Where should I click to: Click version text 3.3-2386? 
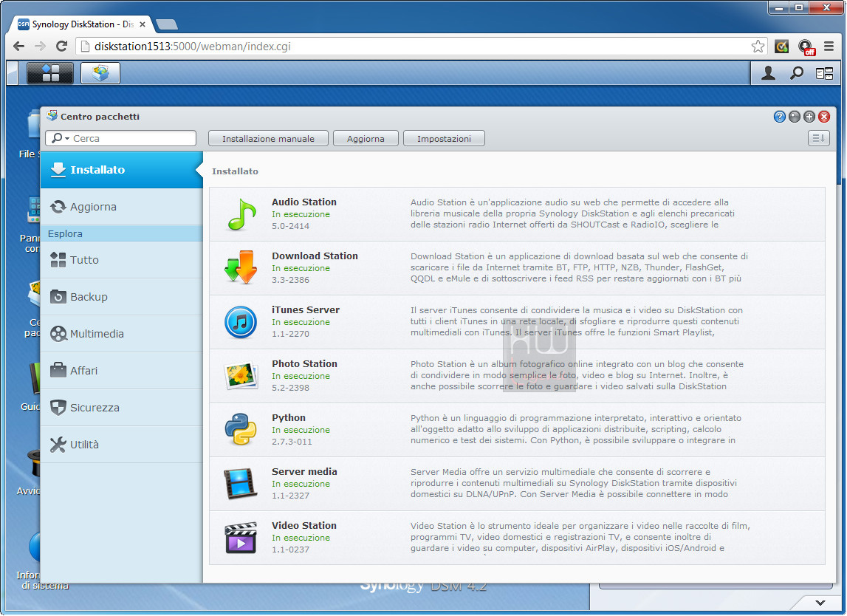pos(291,280)
